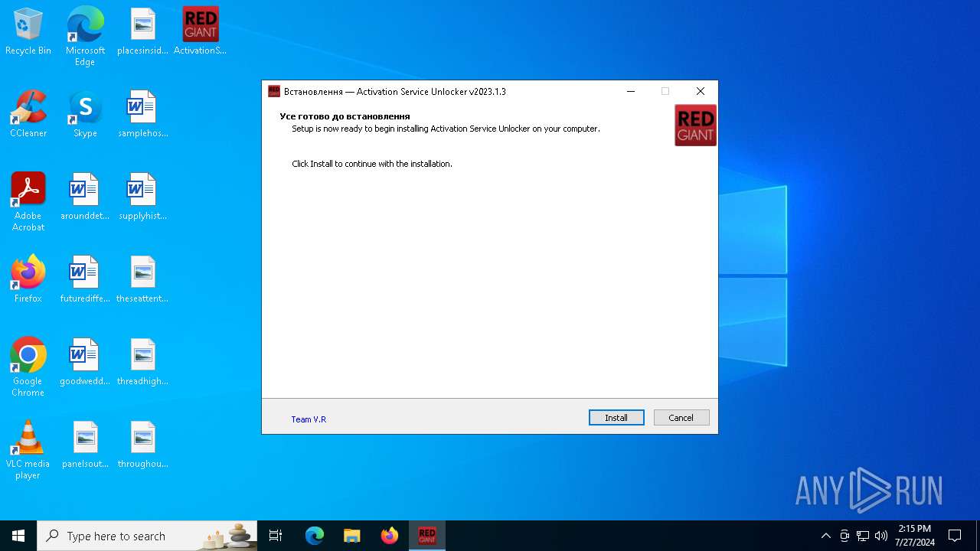
Task: Cancel the Activation Service Unlocker setup
Action: pyautogui.click(x=681, y=418)
